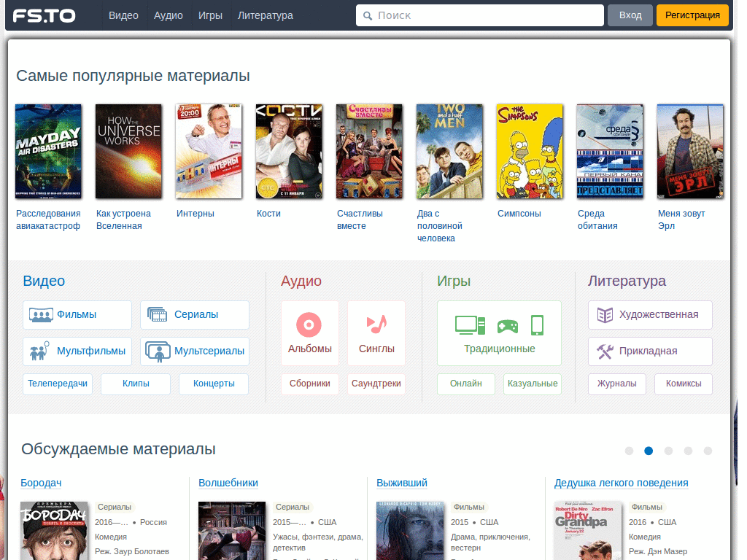Screen dimensions: 747x560
Task: Open Mayday Air Disasters poster
Action: [x=48, y=152]
